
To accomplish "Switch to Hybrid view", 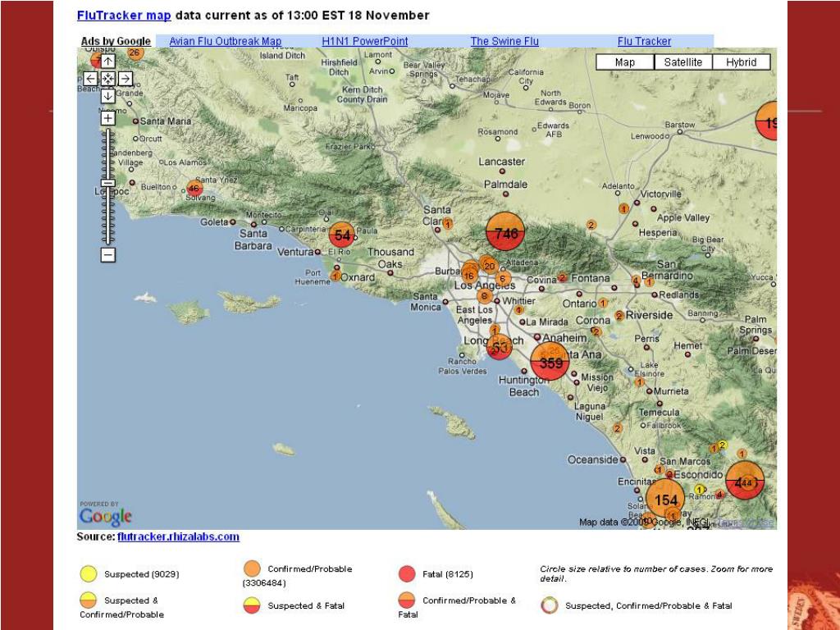I will [x=742, y=62].
